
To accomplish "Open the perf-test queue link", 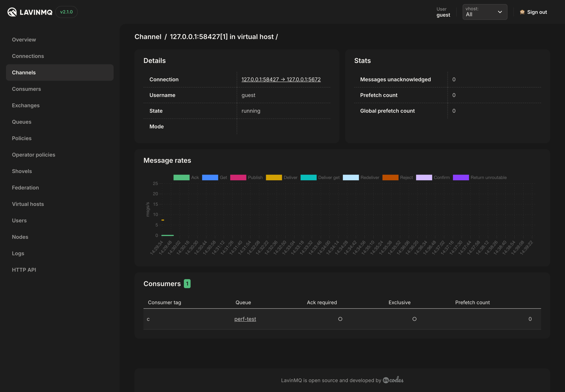I will pos(245,319).
